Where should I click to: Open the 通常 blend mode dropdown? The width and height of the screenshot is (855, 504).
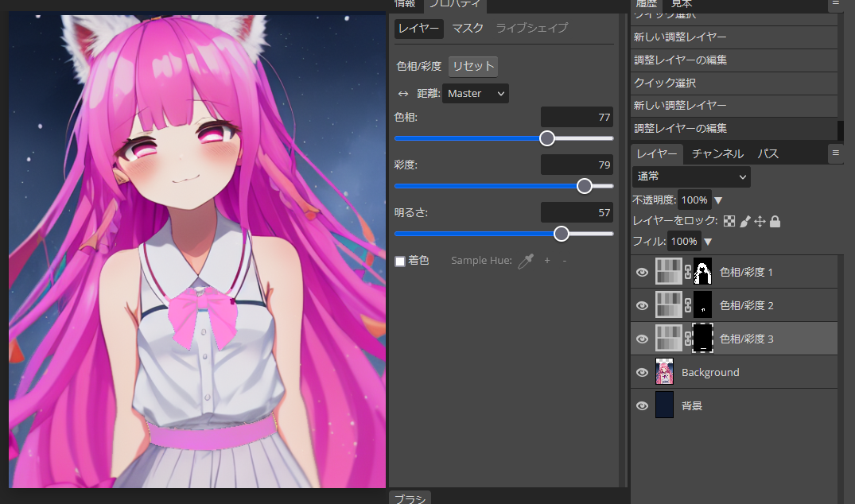pyautogui.click(x=690, y=176)
